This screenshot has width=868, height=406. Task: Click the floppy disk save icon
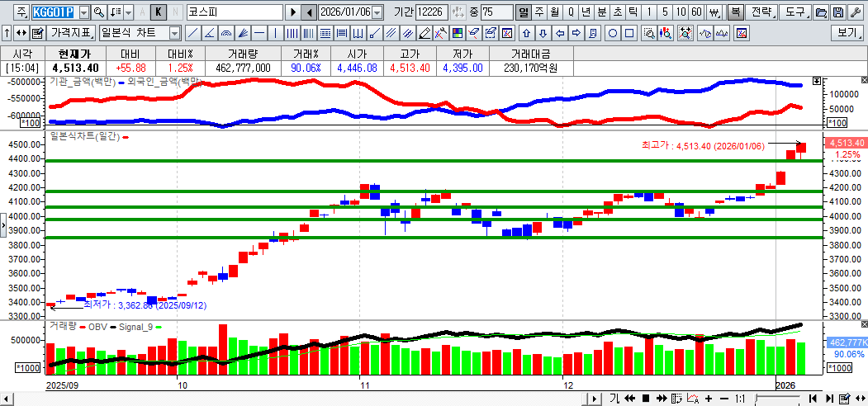point(837,12)
